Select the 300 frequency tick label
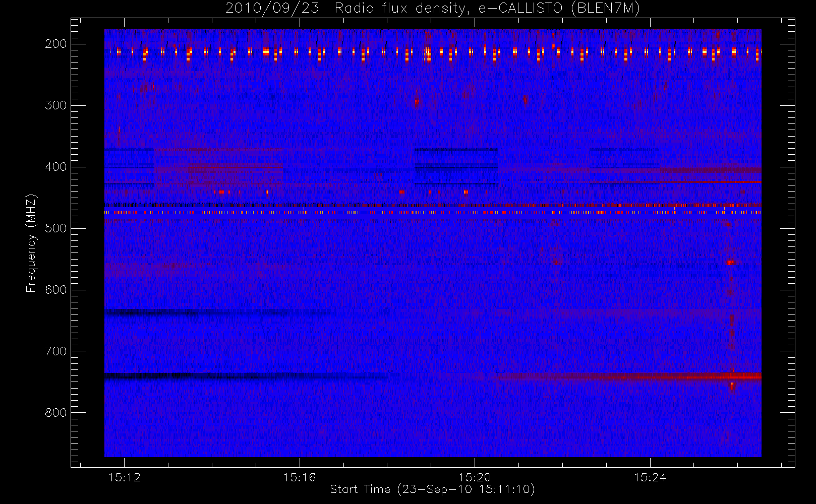This screenshot has width=816, height=504. pos(56,105)
